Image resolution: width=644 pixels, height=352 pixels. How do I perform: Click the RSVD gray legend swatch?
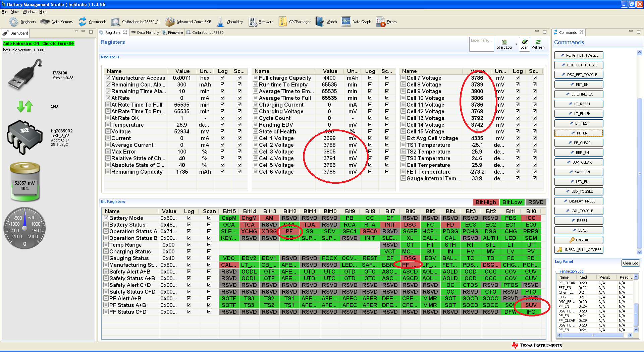pyautogui.click(x=536, y=202)
